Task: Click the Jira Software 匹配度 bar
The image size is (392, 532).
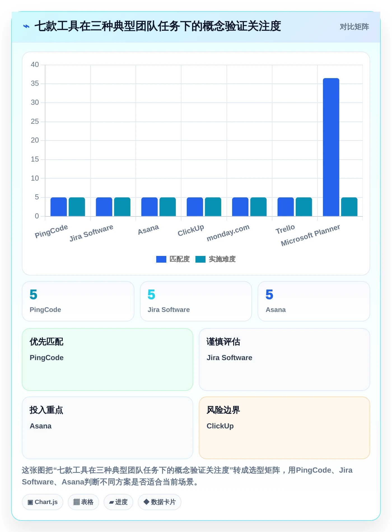Action: (104, 207)
